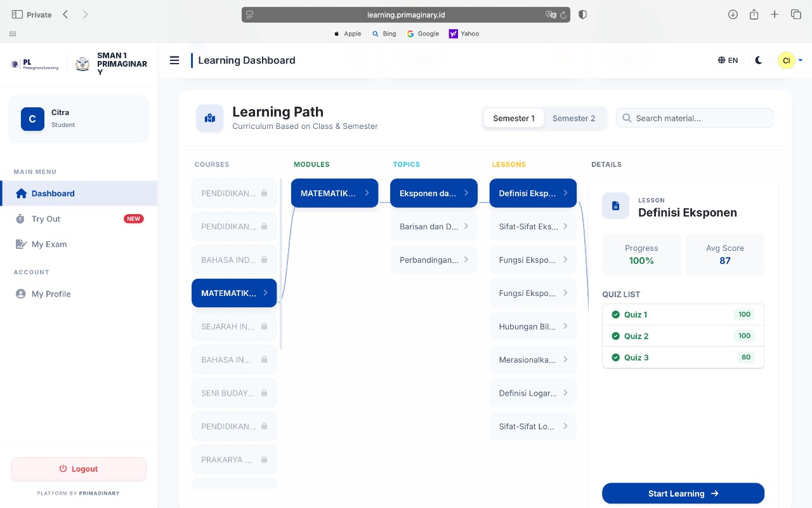The height and width of the screenshot is (508, 812).
Task: Reload the page from address bar
Action: coord(563,15)
